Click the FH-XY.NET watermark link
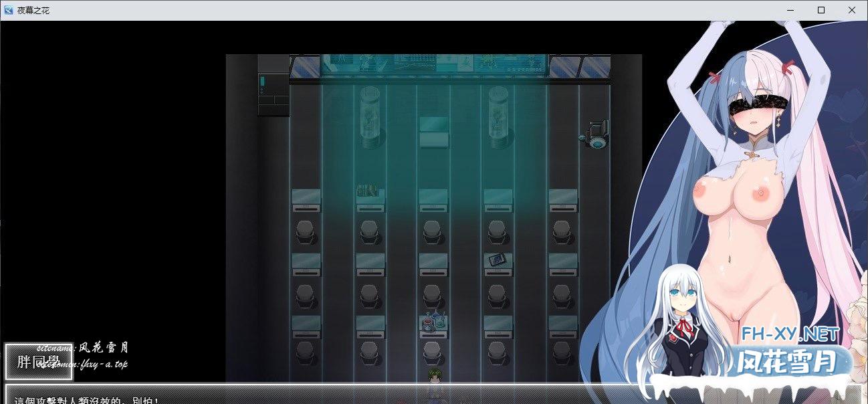The width and height of the screenshot is (868, 404). [789, 333]
